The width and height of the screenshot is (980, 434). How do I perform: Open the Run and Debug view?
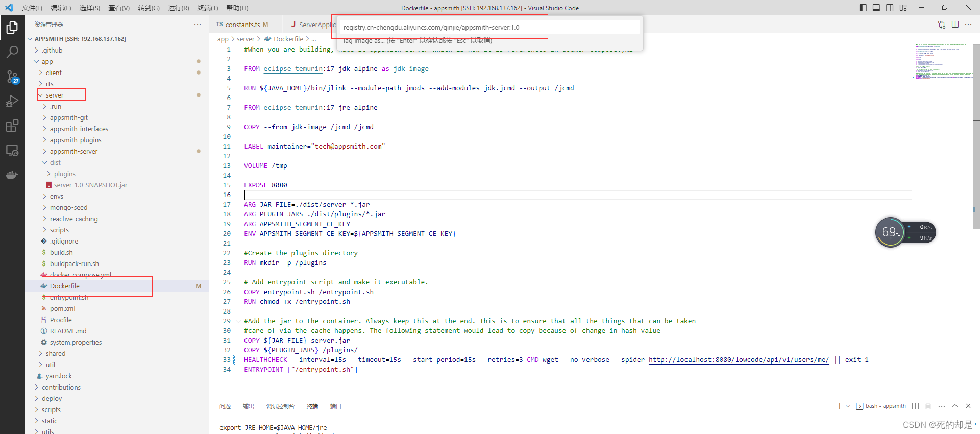coord(12,101)
